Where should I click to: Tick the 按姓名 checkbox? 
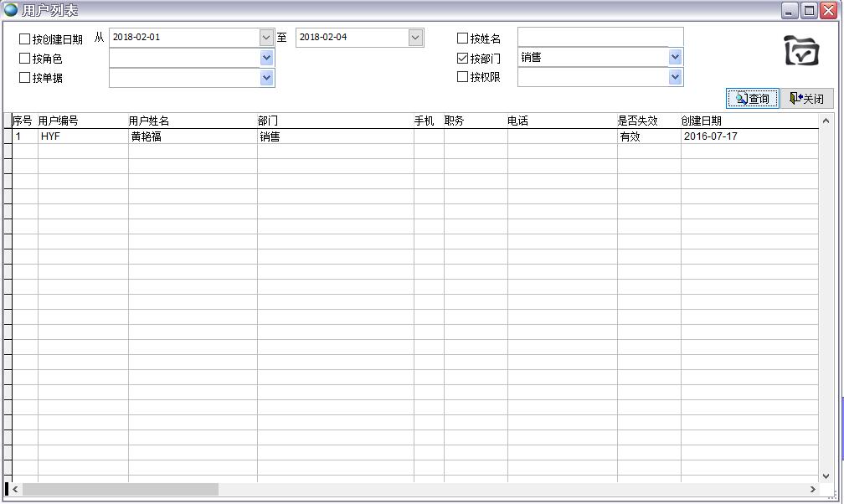coord(463,39)
